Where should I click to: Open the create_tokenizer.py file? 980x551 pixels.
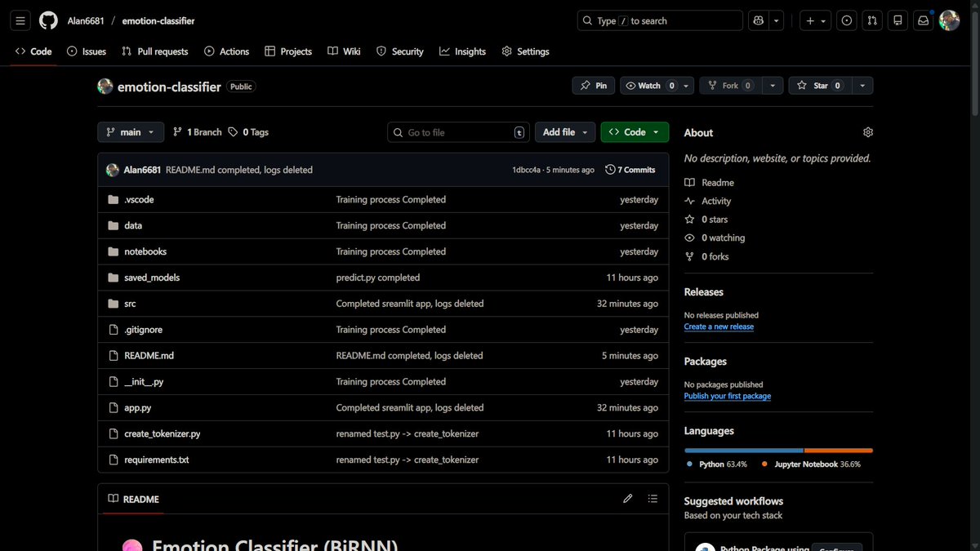[x=163, y=433]
